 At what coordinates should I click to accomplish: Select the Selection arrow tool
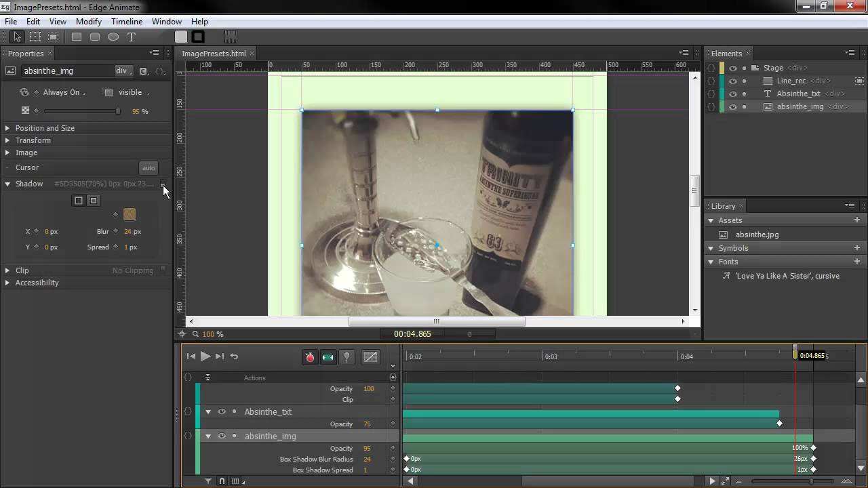coord(17,37)
